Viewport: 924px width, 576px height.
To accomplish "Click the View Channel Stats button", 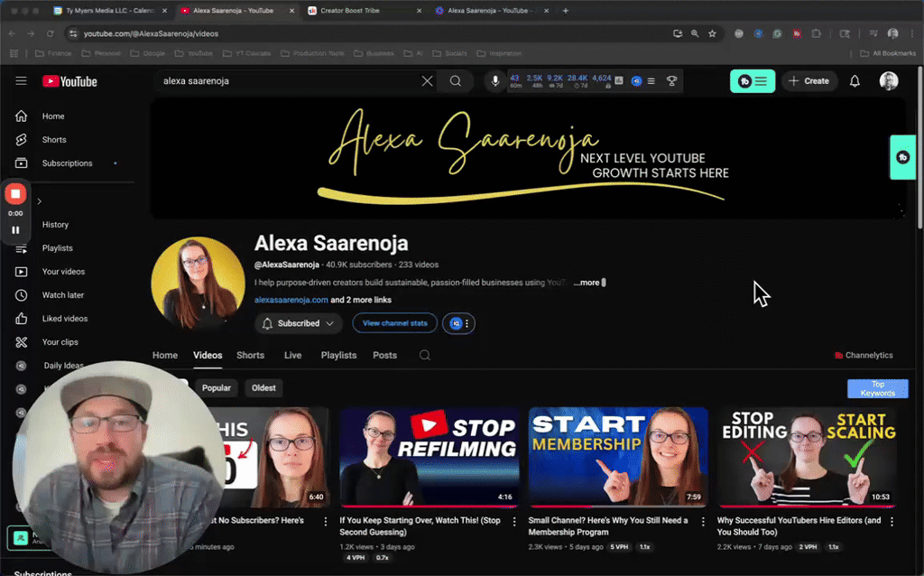I will (x=394, y=323).
